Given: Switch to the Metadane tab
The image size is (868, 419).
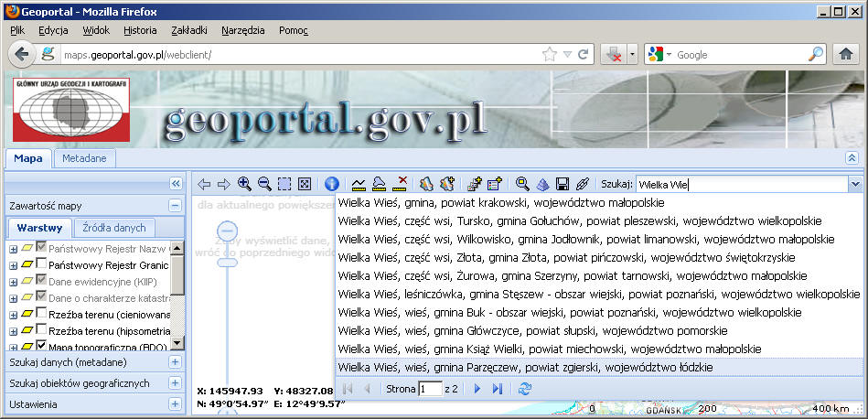Looking at the screenshot, I should pyautogui.click(x=84, y=158).
